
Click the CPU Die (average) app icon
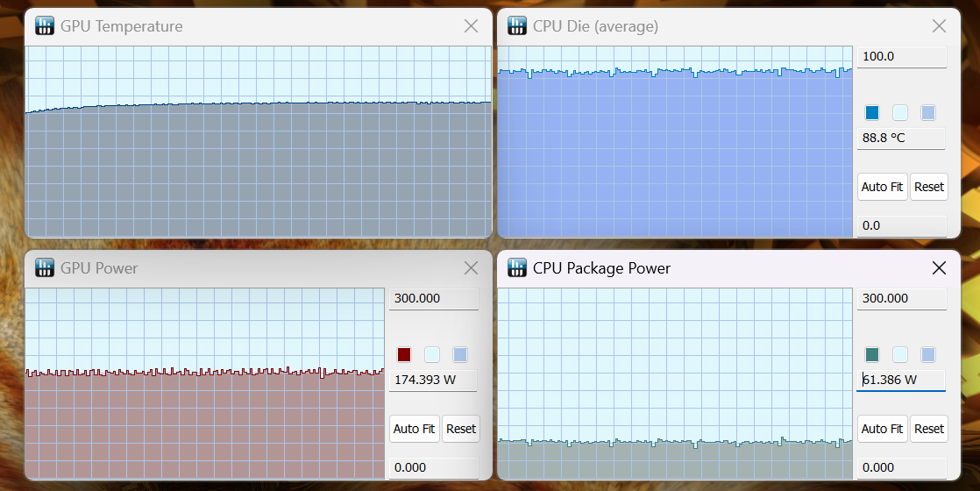click(517, 26)
